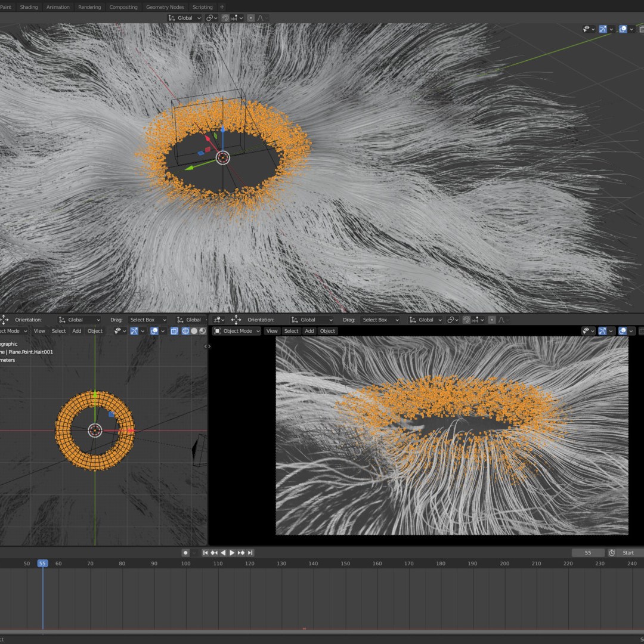Screen dimensions: 644x644
Task: Click the use preview range clock icon
Action: pos(611,553)
